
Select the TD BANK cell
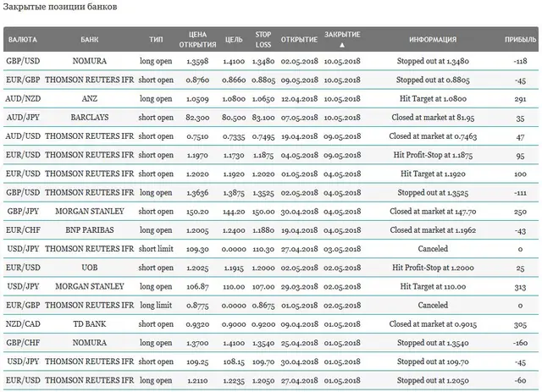(90, 324)
